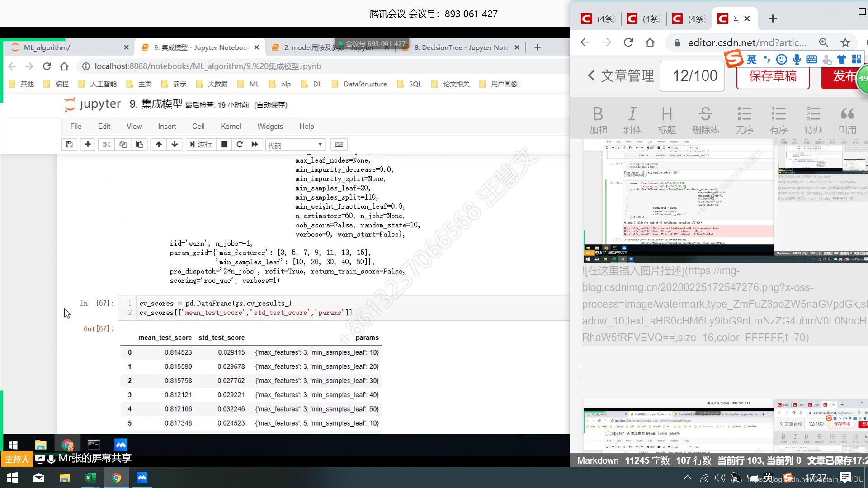Viewport: 868px width, 488px height.
Task: Interrupt the kernel with the stop icon
Action: 224,145
